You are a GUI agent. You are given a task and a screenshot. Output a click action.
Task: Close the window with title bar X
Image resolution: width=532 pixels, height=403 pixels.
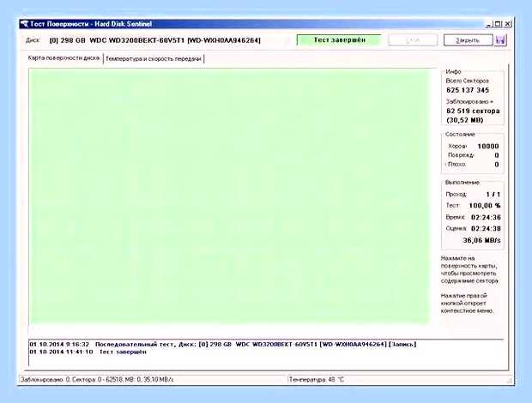click(x=507, y=24)
